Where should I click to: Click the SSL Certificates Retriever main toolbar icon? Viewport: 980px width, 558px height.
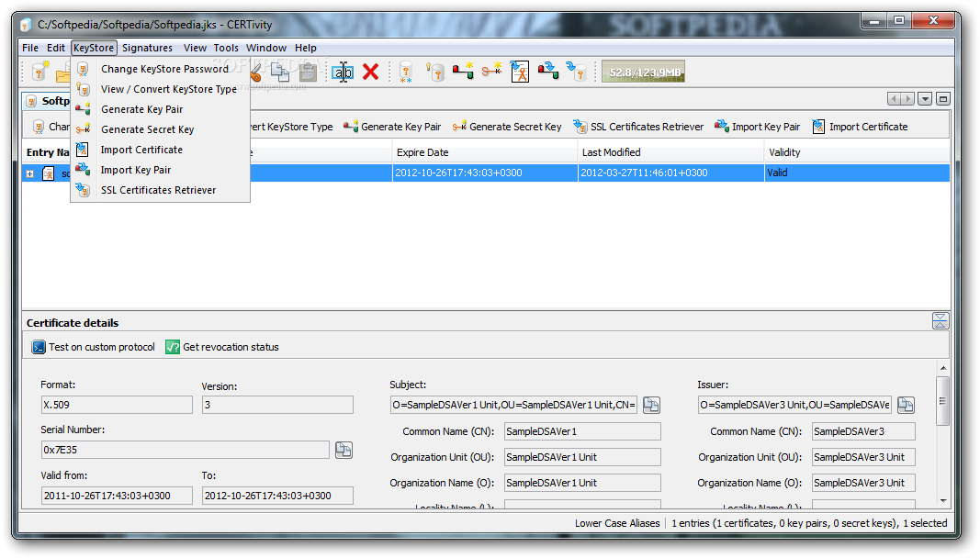click(x=576, y=72)
